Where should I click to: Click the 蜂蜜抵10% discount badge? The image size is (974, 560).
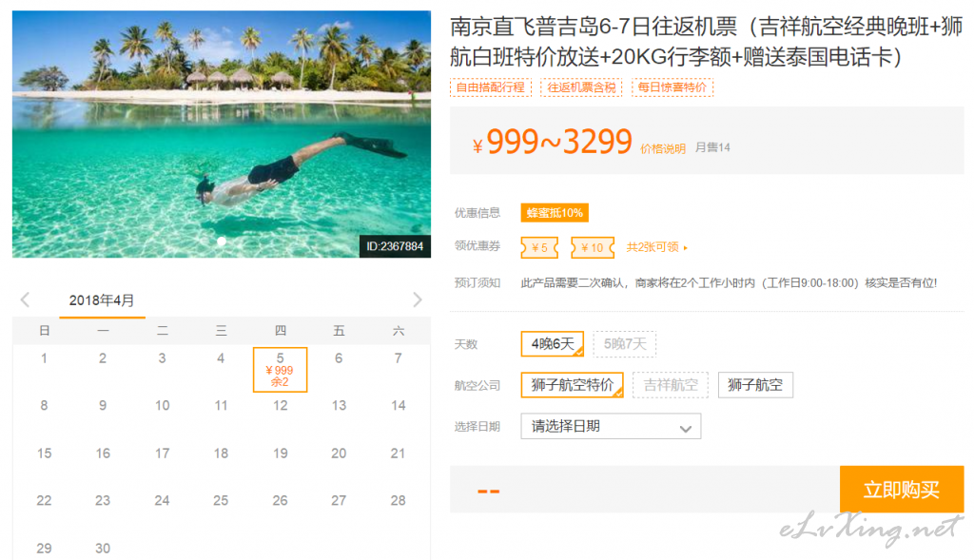(x=555, y=213)
